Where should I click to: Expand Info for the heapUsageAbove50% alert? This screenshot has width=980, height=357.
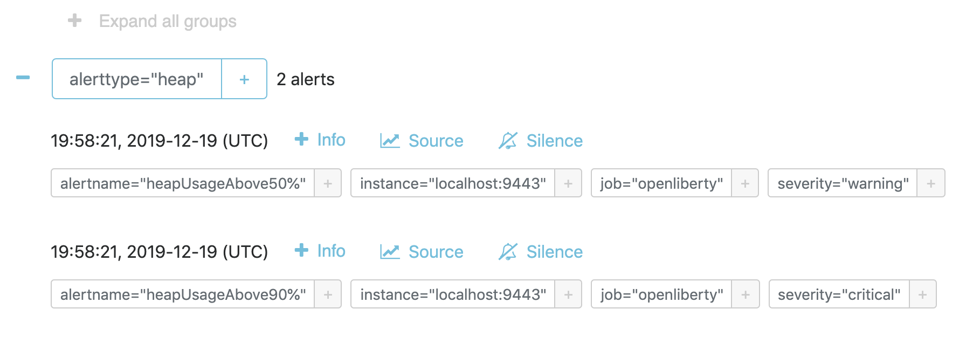[320, 140]
